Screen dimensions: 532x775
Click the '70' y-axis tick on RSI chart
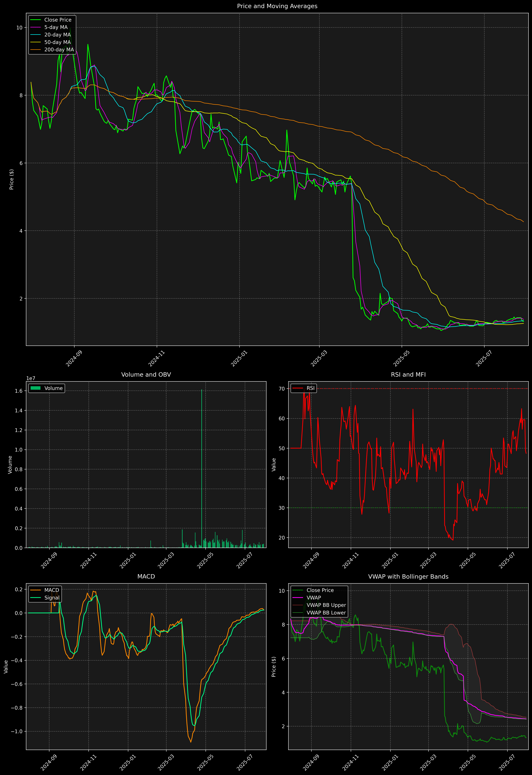tap(282, 389)
